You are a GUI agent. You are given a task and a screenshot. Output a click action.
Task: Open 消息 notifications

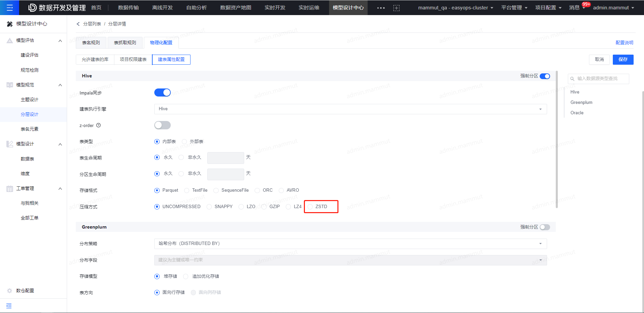574,8
